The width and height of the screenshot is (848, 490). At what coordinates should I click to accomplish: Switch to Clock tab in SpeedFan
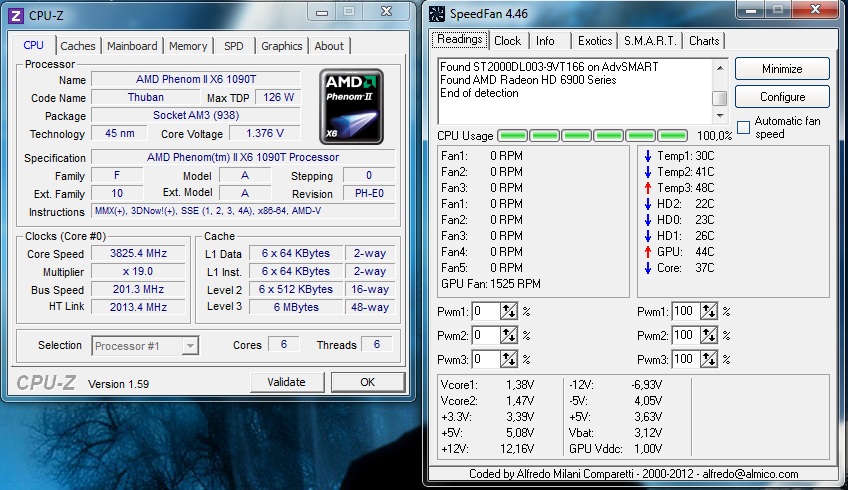507,41
